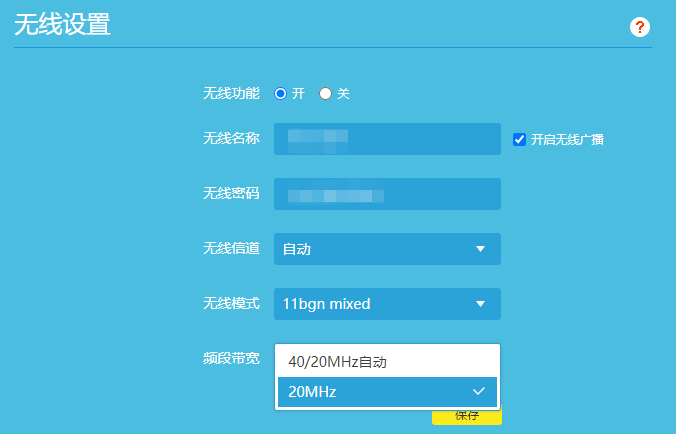The width and height of the screenshot is (676, 434).
Task: Click the 无线信道 label
Action: (232, 249)
